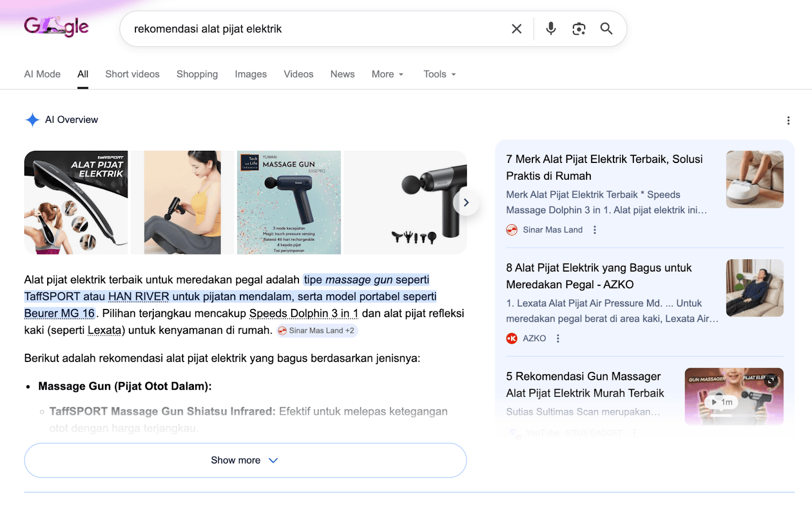Click the HAN RIVER link in overview
Viewport: 812px width, 506px height.
[139, 296]
